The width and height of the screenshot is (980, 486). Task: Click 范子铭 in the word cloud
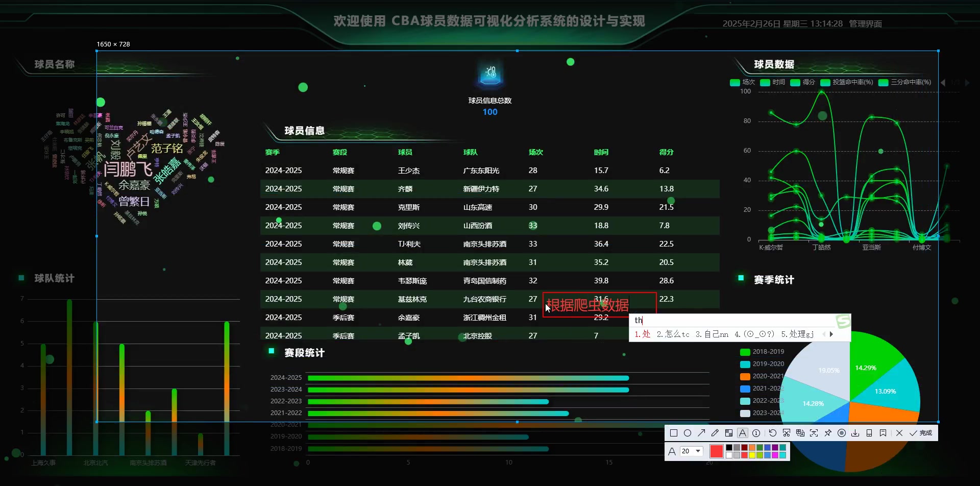(167, 149)
